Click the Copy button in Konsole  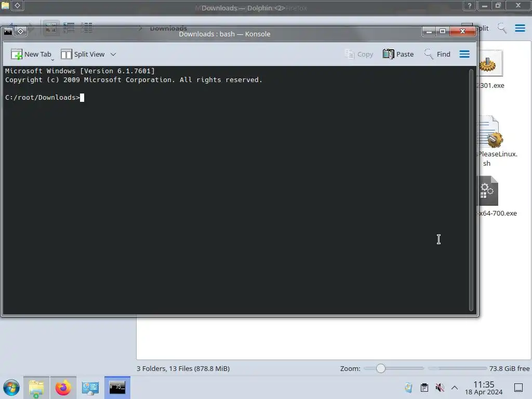(x=359, y=54)
